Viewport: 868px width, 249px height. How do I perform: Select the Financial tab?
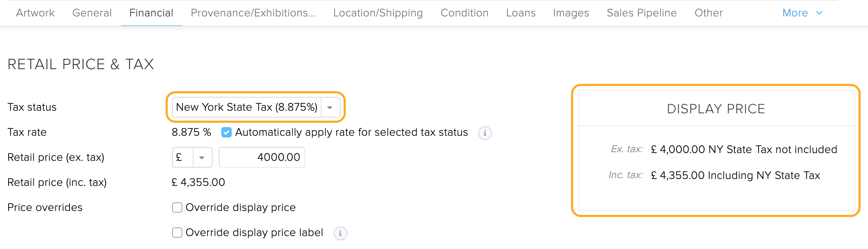pyautogui.click(x=151, y=13)
